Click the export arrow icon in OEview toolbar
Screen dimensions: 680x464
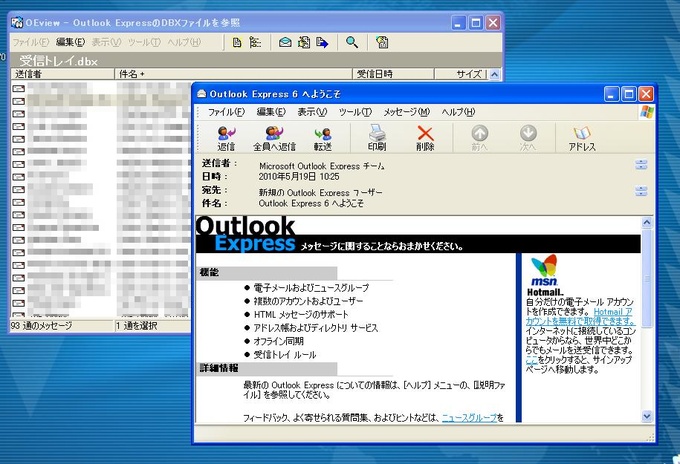(322, 42)
